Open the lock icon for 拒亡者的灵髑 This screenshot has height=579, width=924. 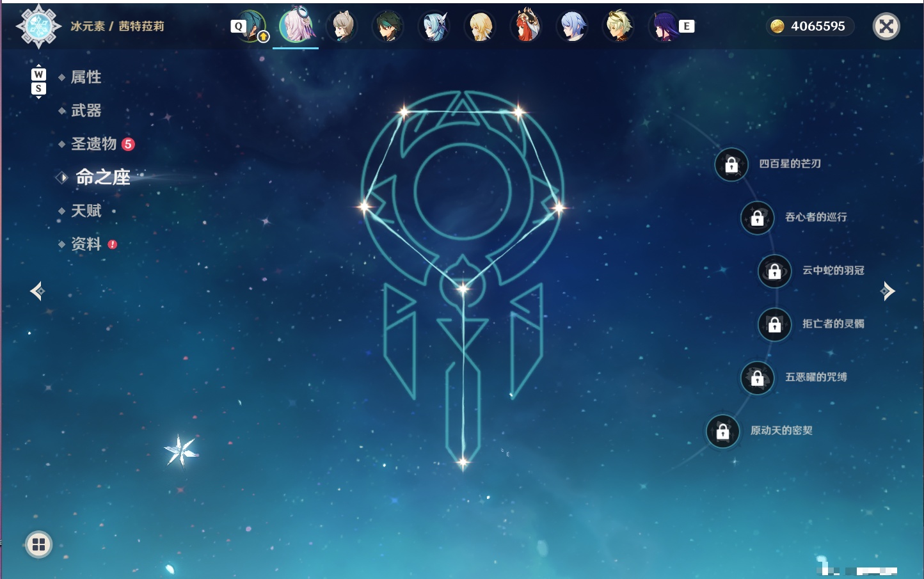point(775,324)
